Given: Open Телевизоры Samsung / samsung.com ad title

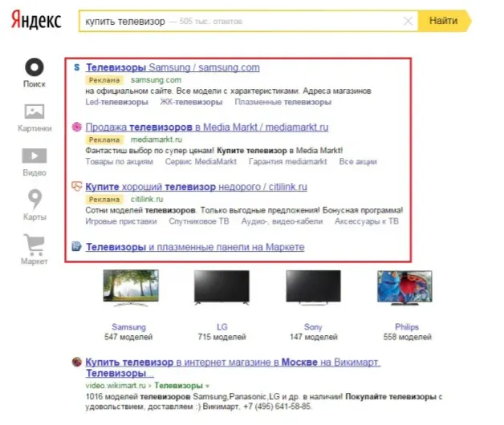Looking at the screenshot, I should click(x=173, y=67).
